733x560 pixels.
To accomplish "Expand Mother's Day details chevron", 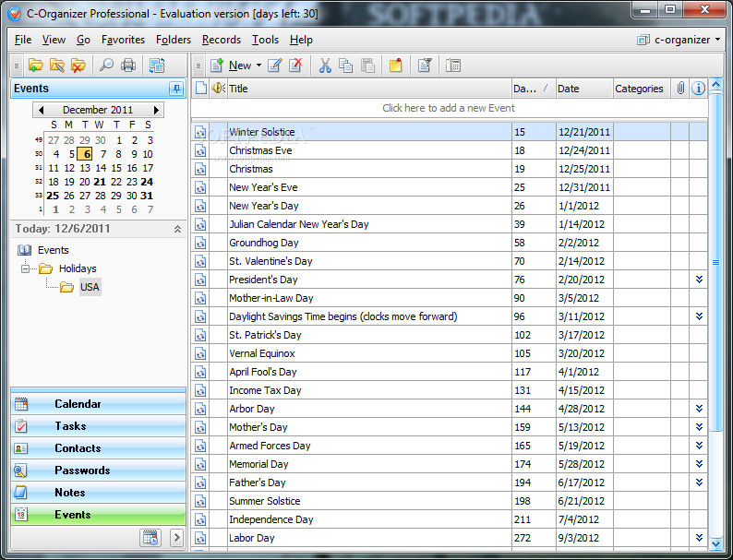I will click(x=699, y=427).
